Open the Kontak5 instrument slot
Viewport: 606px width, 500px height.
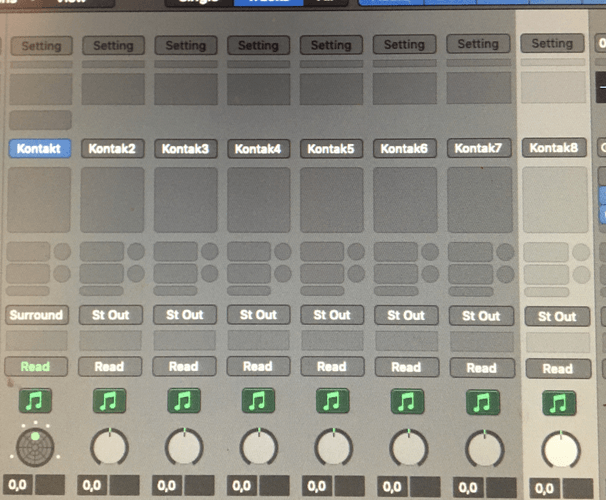[x=331, y=149]
